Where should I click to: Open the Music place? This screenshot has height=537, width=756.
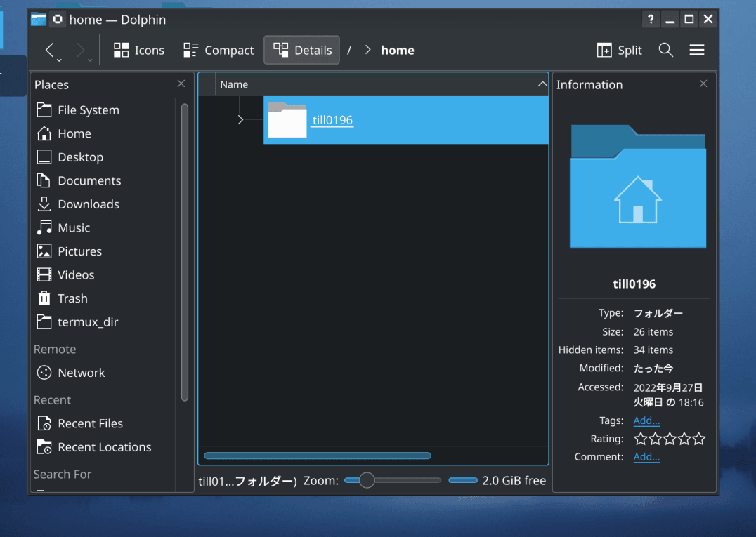pos(74,227)
